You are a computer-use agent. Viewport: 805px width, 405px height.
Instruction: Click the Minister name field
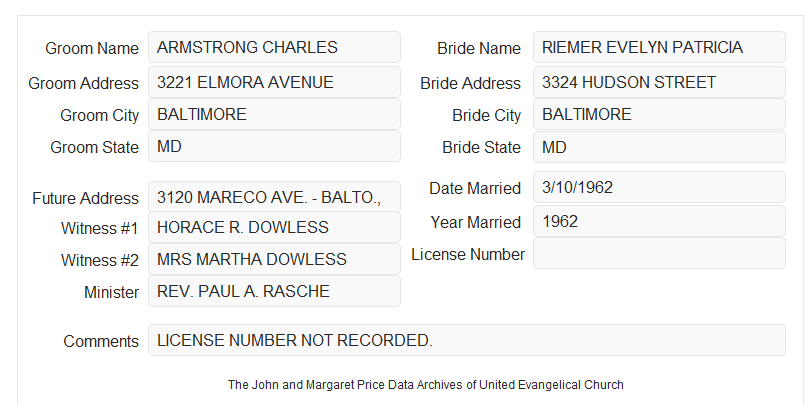click(x=274, y=291)
